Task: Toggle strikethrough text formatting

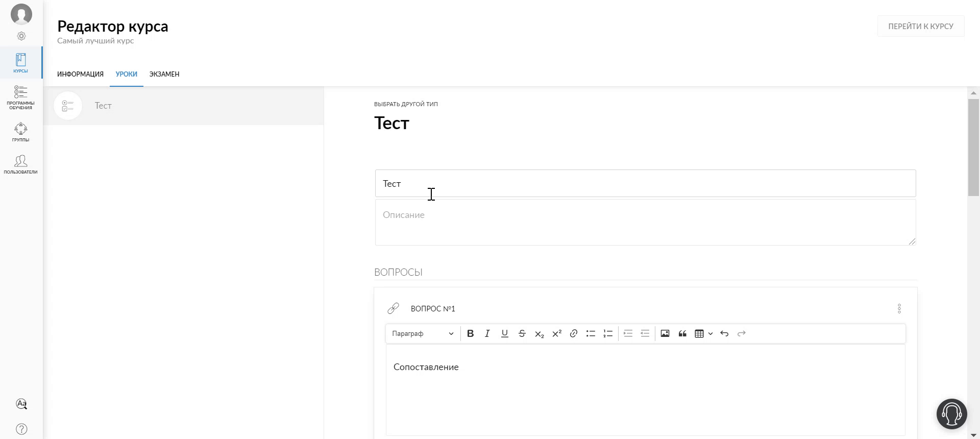Action: 522,333
